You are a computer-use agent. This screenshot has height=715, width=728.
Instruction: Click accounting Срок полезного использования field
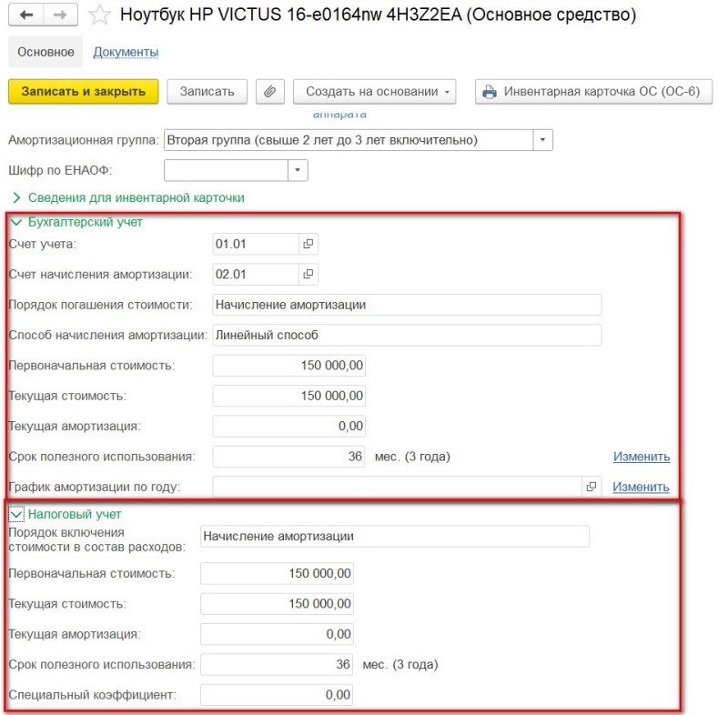[288, 457]
